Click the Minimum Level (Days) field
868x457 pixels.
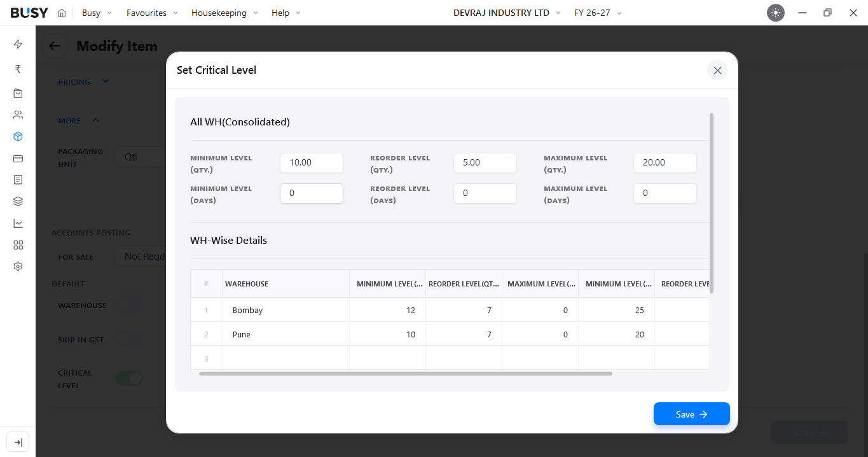(312, 193)
